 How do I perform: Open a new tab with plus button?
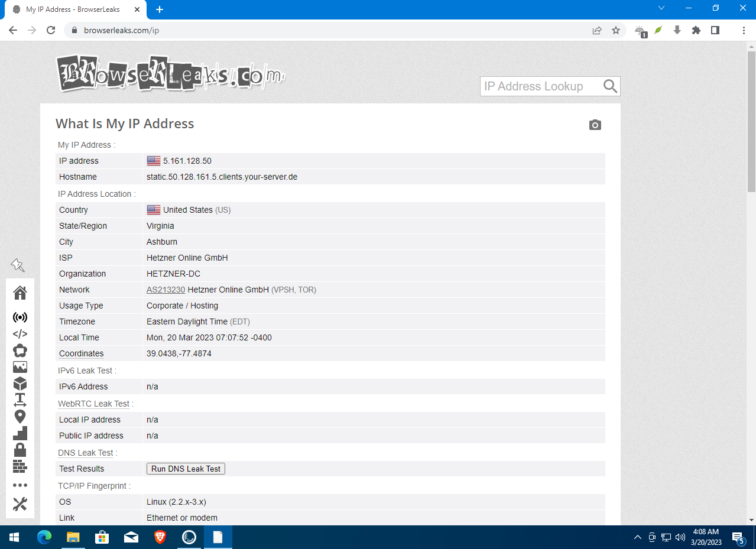160,9
